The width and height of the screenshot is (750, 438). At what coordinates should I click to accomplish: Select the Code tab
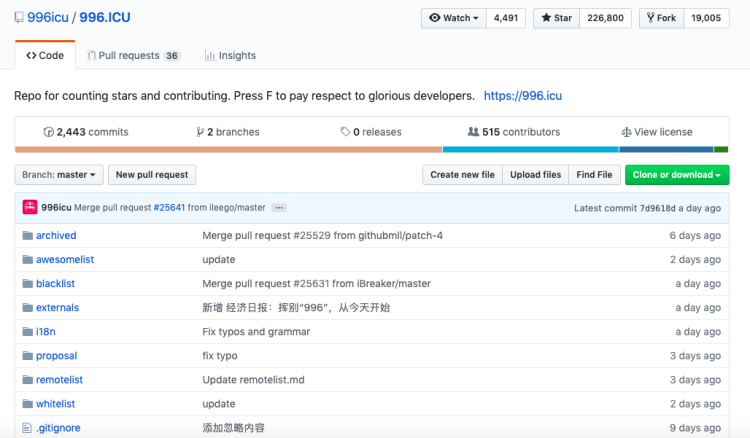tap(45, 55)
